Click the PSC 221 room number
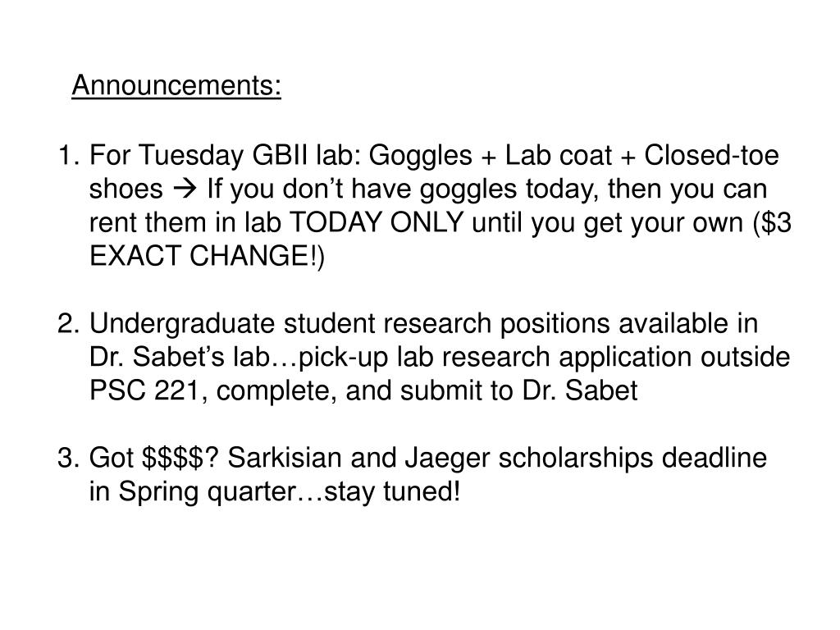 (148, 390)
